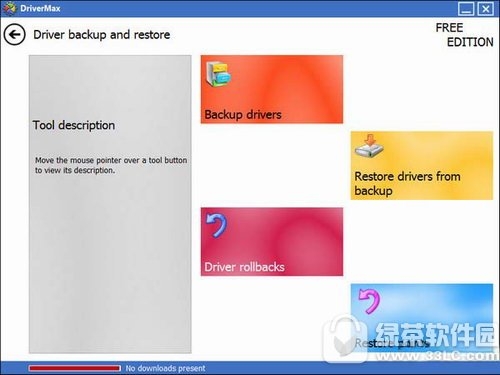The height and width of the screenshot is (375, 500).
Task: Click the DriverMax app icon in title bar
Action: pos(9,8)
